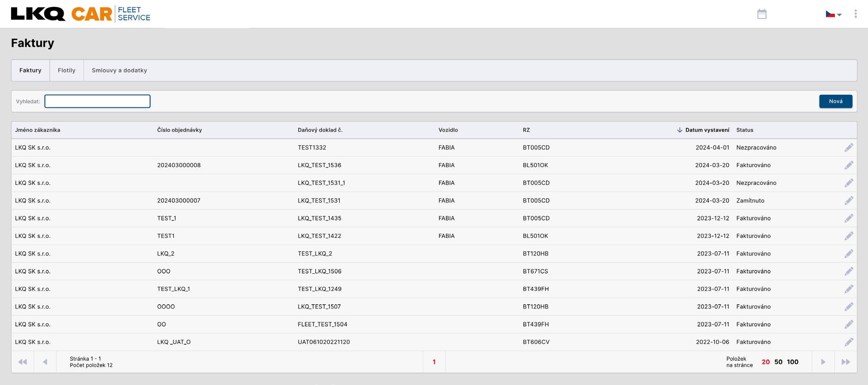Screen dimensions: 868x385
Task: Edit invoice TEST_LKQ_1249 with pencil icon
Action: click(848, 289)
